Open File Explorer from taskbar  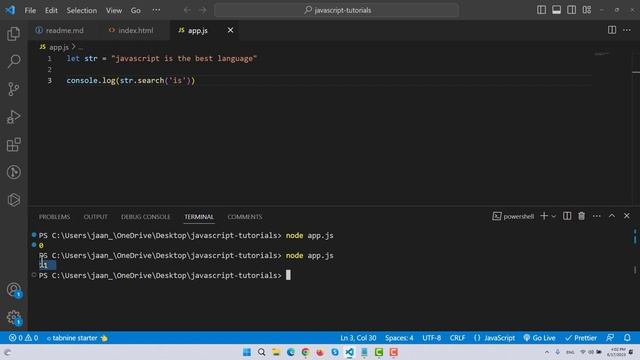tap(276, 352)
